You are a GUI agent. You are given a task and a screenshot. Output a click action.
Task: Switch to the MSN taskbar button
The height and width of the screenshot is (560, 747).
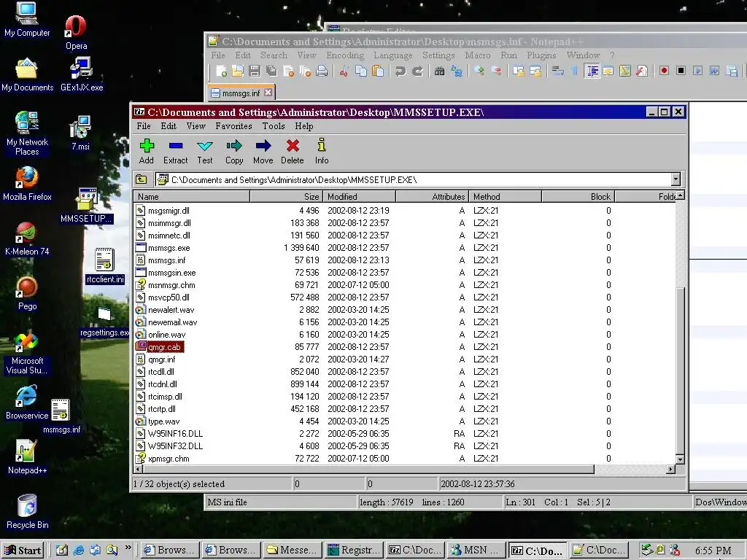pos(476,551)
